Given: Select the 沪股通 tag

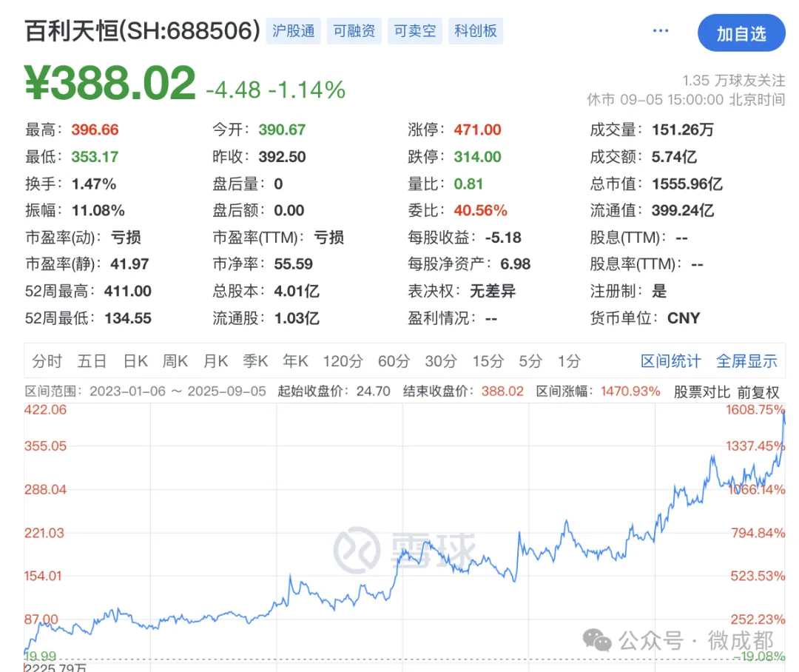Looking at the screenshot, I should 293,31.
